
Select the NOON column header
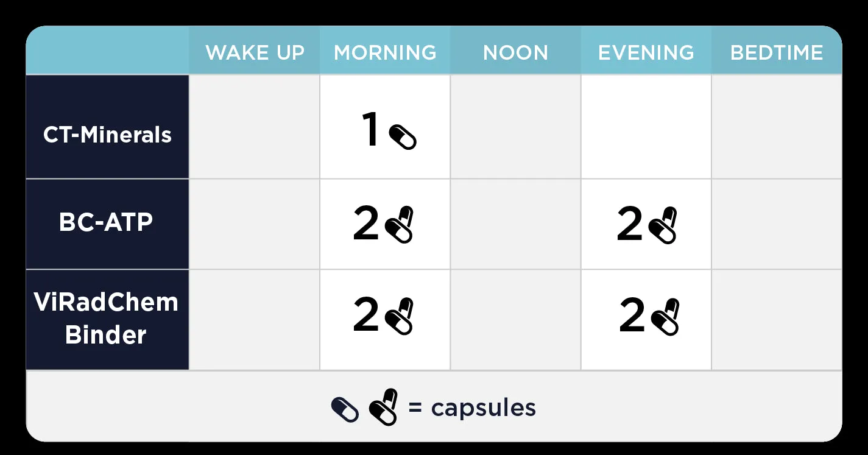[515, 52]
